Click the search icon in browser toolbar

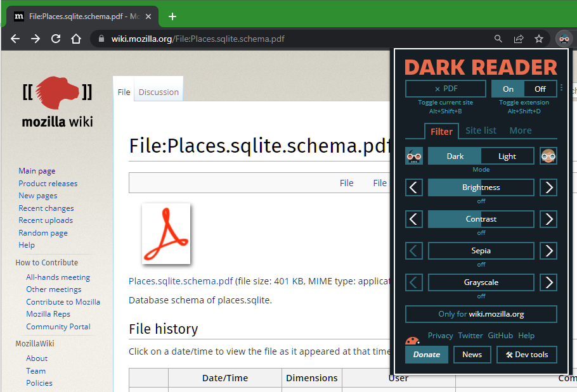[498, 39]
